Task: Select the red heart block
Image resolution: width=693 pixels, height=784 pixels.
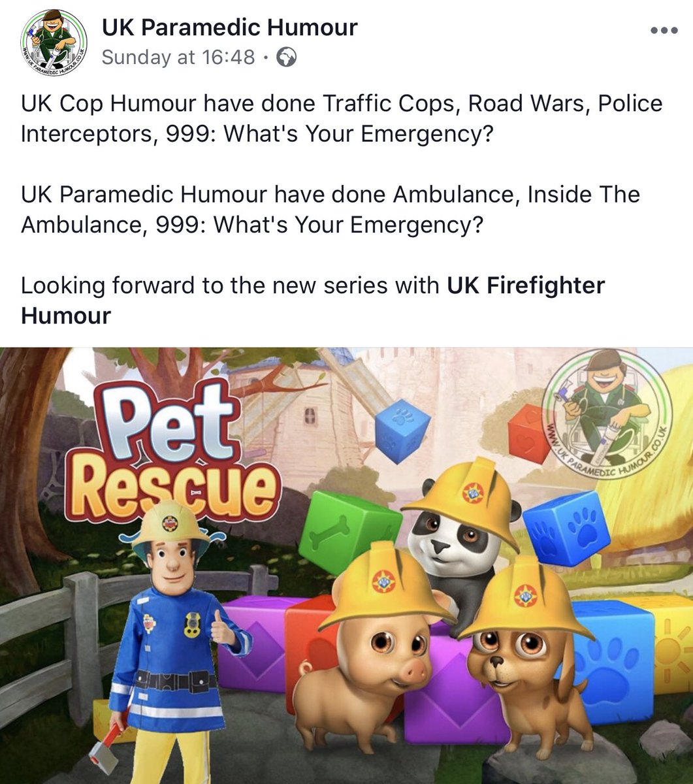Action: tap(529, 433)
